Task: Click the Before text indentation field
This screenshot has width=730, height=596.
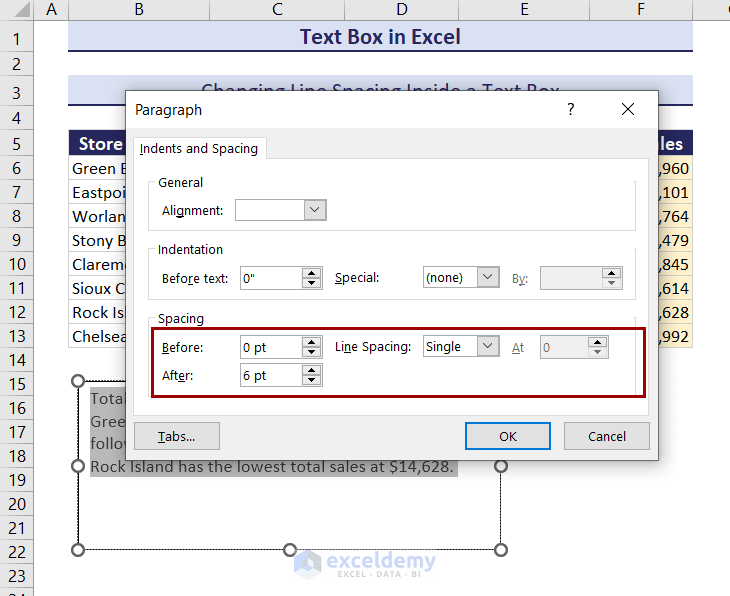Action: (271, 278)
